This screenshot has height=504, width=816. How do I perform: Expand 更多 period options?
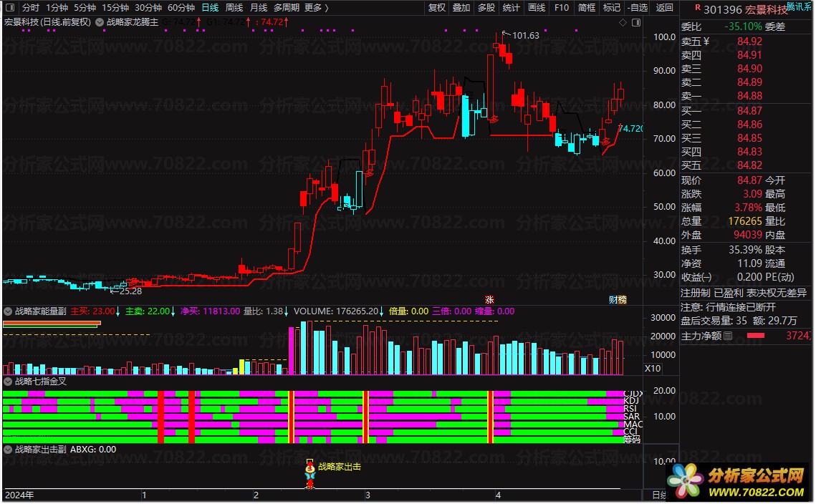[x=317, y=8]
